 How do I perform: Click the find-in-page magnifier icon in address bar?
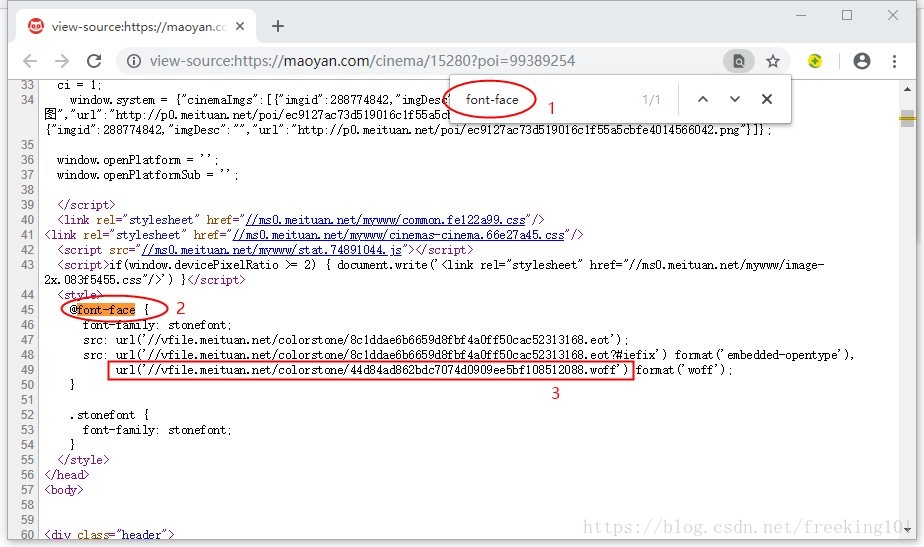pos(738,61)
